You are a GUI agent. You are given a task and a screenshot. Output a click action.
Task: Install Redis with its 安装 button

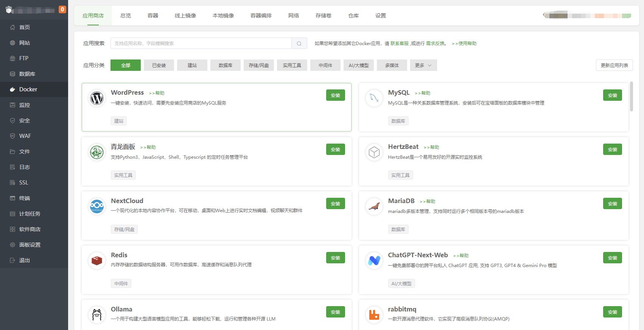(336, 258)
